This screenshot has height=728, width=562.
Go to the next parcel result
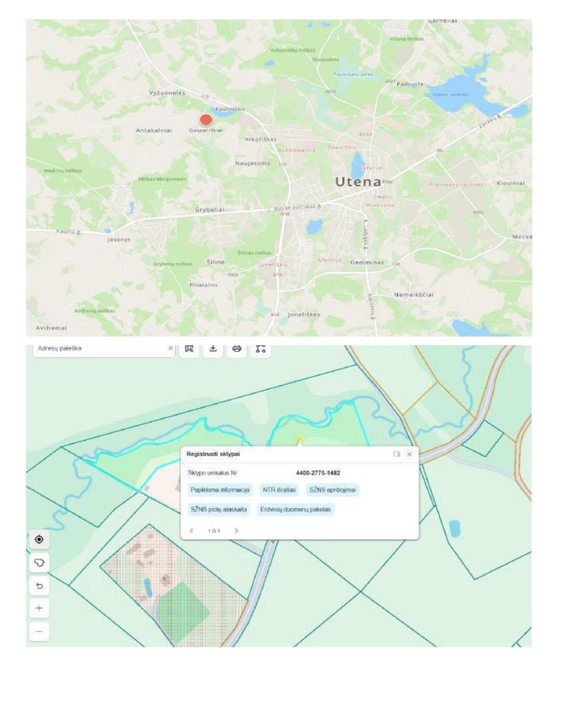(236, 530)
